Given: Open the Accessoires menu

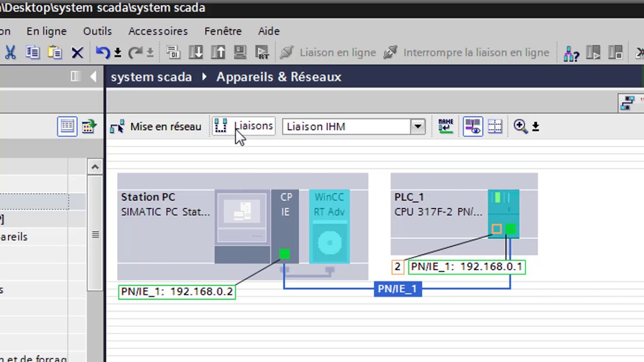Looking at the screenshot, I should [x=158, y=31].
